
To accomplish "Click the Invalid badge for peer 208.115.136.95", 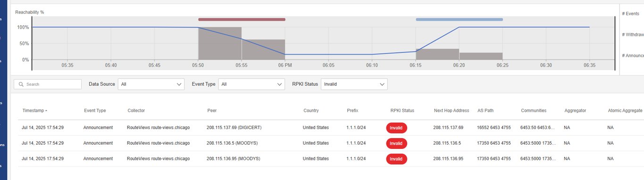I will (x=396, y=159).
